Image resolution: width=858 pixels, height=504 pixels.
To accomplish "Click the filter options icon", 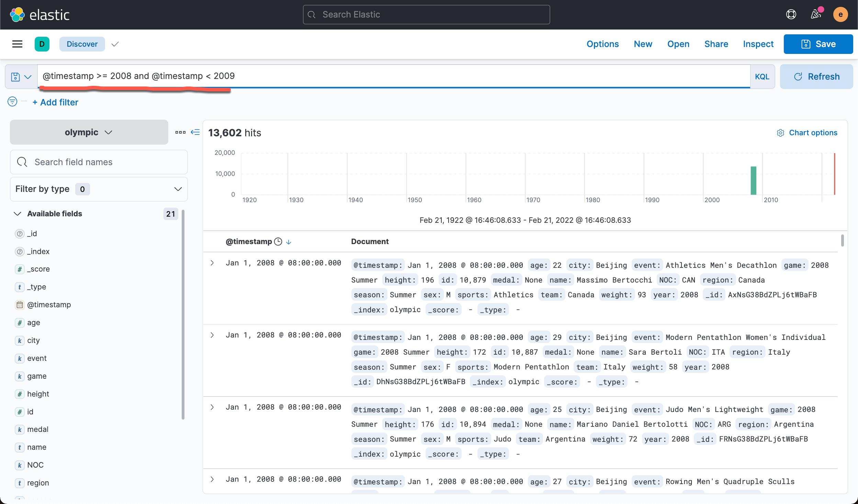I will click(12, 102).
